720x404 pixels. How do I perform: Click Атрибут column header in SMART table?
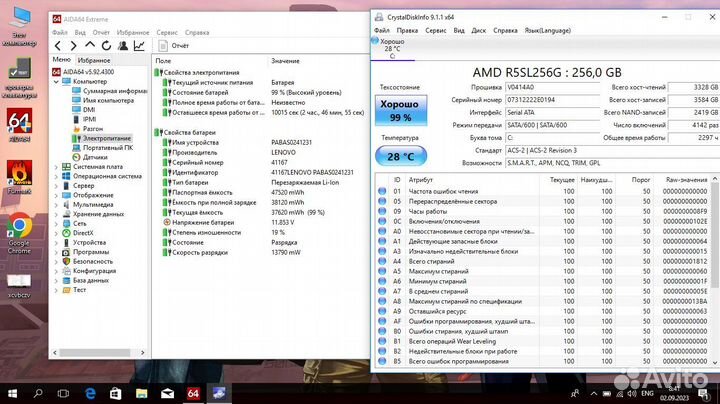pyautogui.click(x=421, y=180)
